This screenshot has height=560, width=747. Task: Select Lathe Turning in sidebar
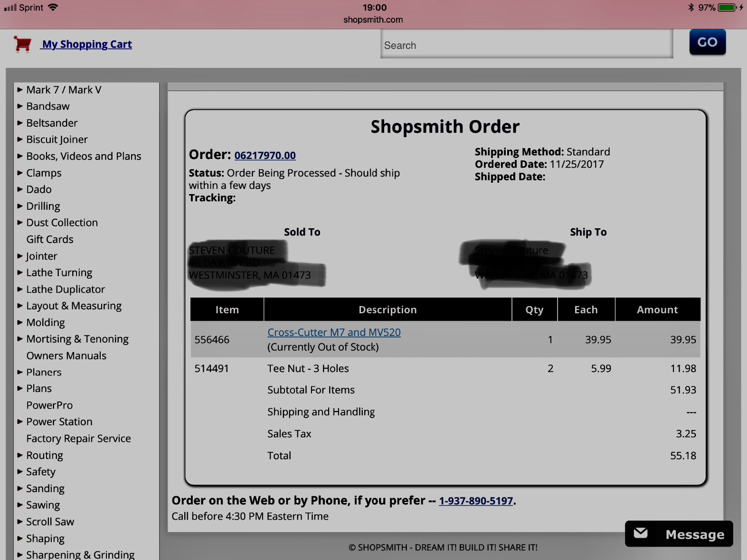[59, 273]
